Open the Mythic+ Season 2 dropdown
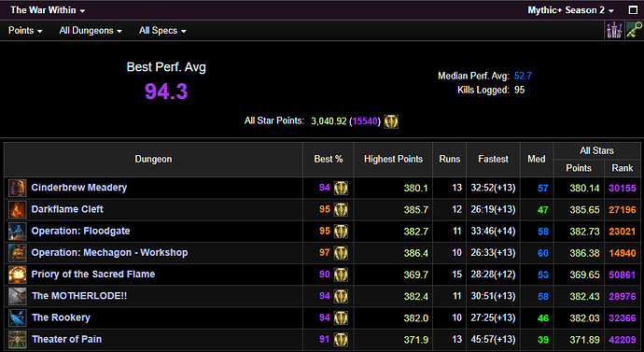Image resolution: width=644 pixels, height=352 pixels. [x=570, y=10]
